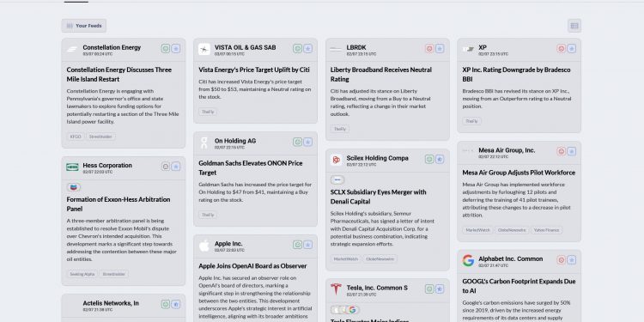Click sentiment icon on On Holding AG card

pos(298,142)
